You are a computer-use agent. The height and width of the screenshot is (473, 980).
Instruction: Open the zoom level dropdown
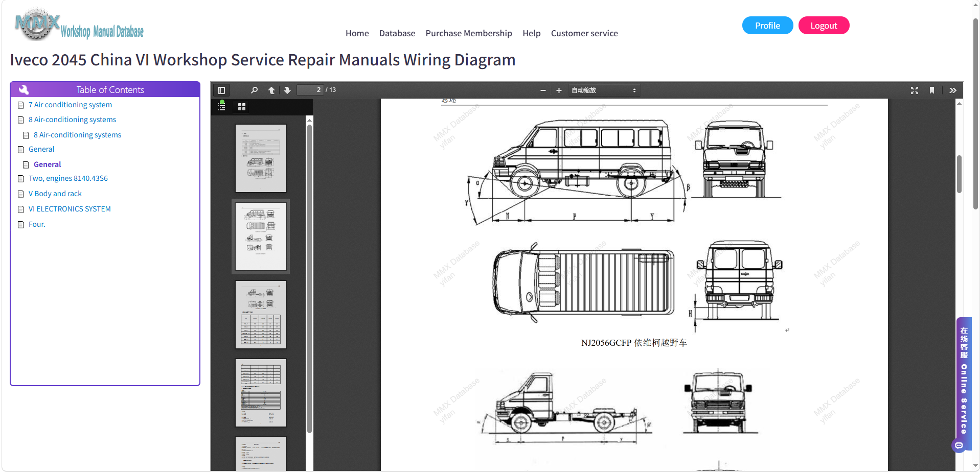tap(604, 90)
